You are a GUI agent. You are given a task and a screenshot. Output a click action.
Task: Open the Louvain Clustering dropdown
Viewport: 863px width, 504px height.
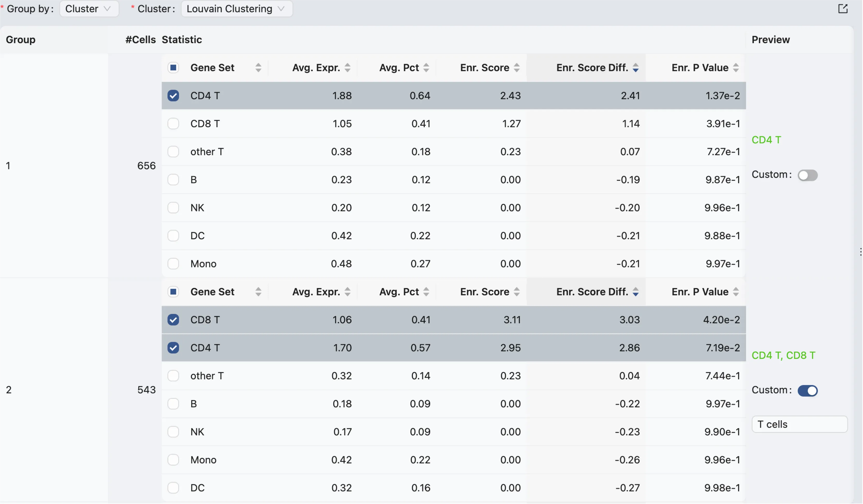coord(236,9)
